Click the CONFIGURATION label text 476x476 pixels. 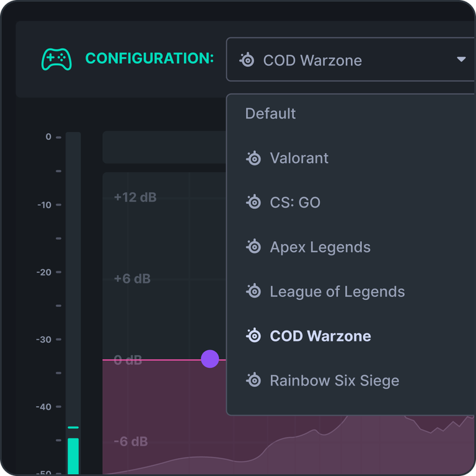(149, 58)
